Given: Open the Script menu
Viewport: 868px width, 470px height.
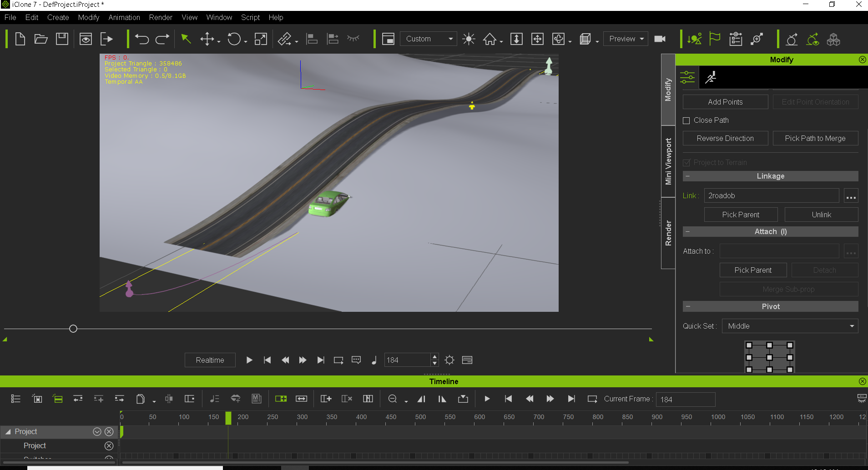Looking at the screenshot, I should coord(251,17).
